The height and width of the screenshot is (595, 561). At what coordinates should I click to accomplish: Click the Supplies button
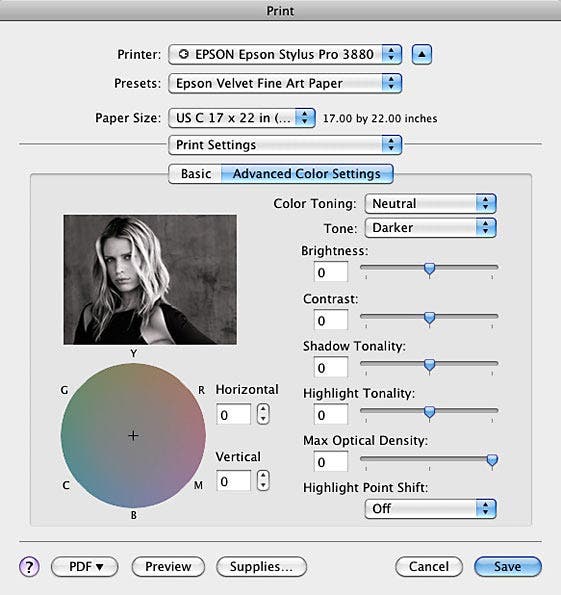pos(261,567)
